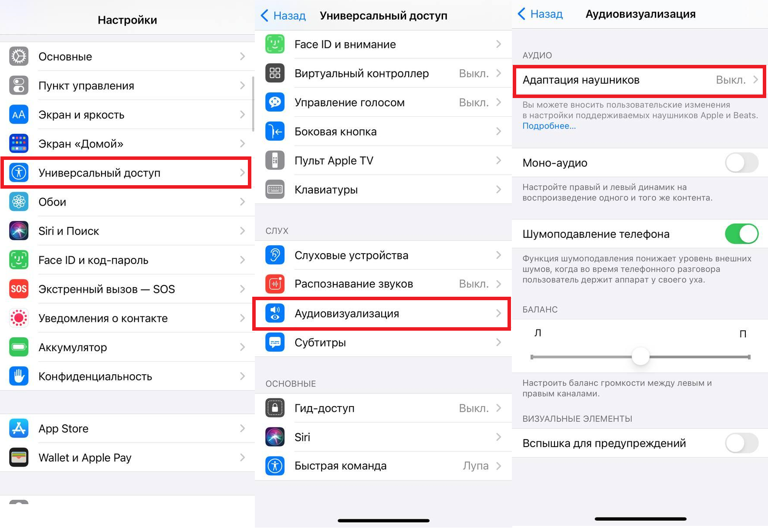
Task: Follow the Подробнее... link
Action: [549, 126]
